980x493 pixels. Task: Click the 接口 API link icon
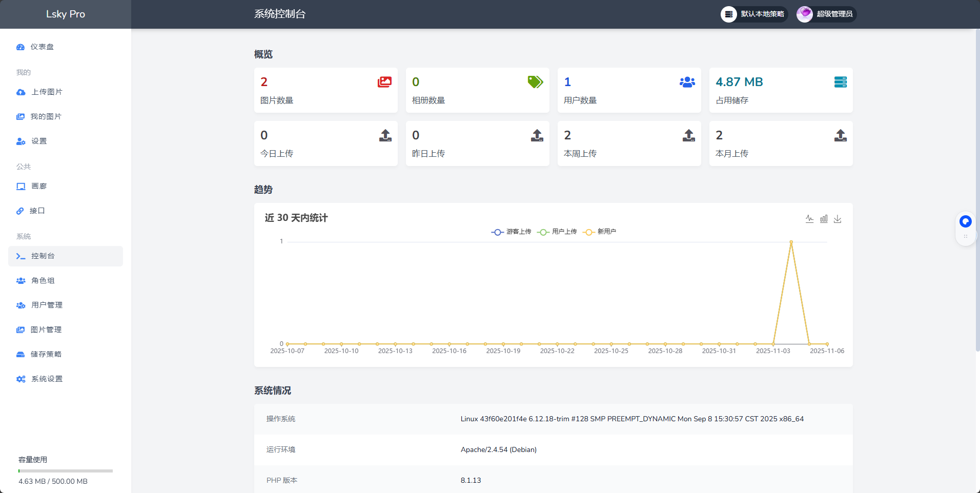[21, 211]
